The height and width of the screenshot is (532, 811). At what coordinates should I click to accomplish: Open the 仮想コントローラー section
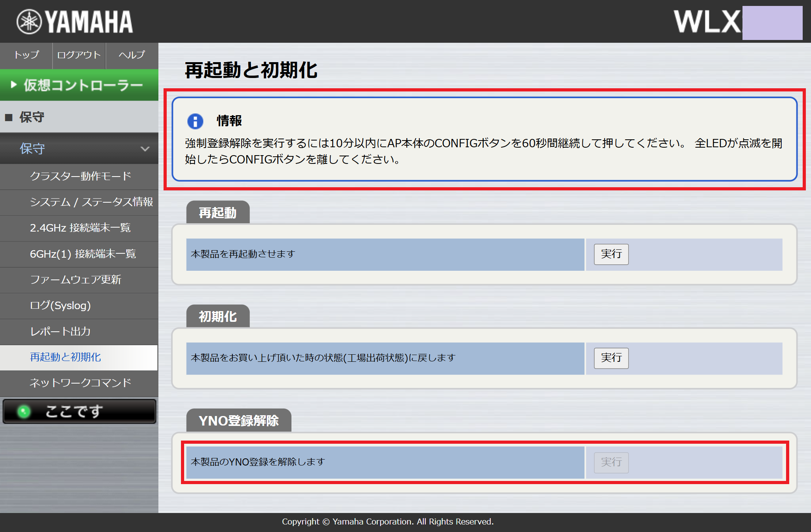79,85
